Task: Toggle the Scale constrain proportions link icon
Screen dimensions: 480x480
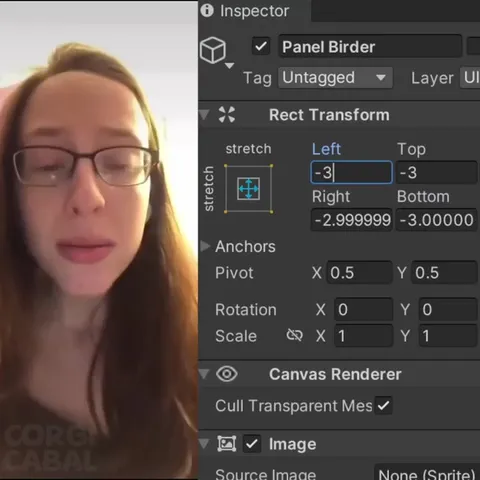Action: (295, 335)
